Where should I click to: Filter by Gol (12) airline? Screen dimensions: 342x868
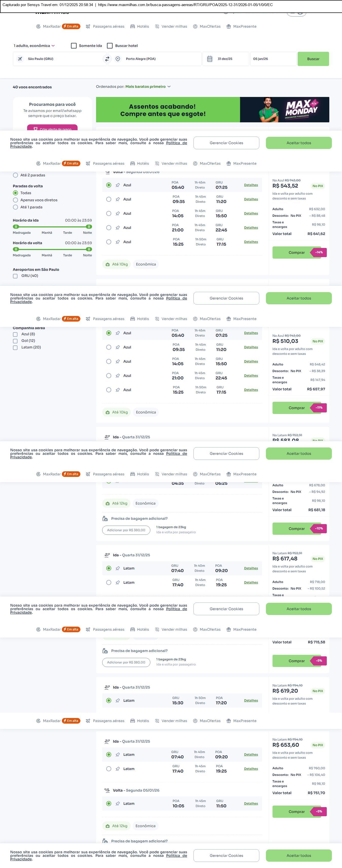tap(15, 341)
